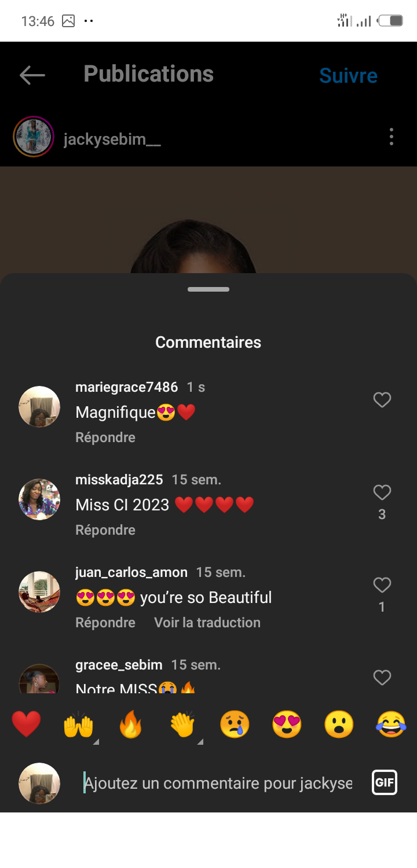Like mariegrace7486's comment
The width and height of the screenshot is (417, 868).
point(382,400)
